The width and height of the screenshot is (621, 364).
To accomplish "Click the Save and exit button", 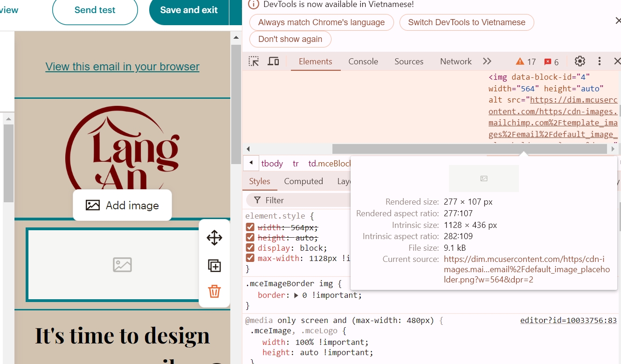I will pos(189,10).
